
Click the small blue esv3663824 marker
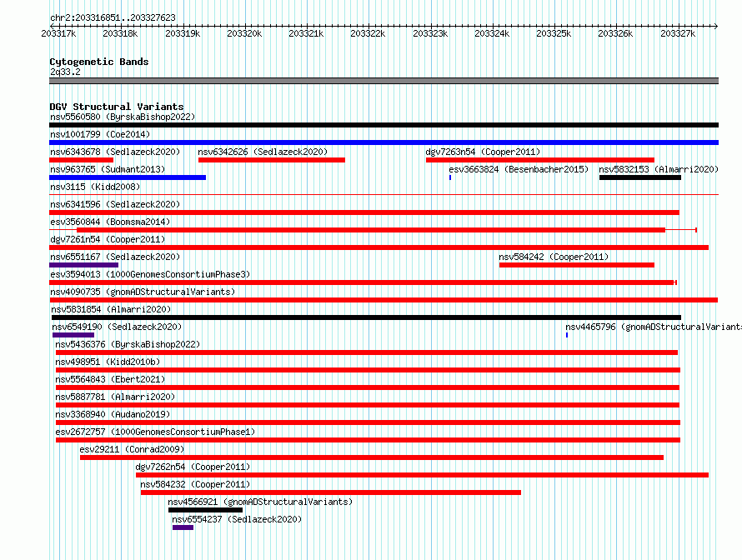[x=450, y=177]
